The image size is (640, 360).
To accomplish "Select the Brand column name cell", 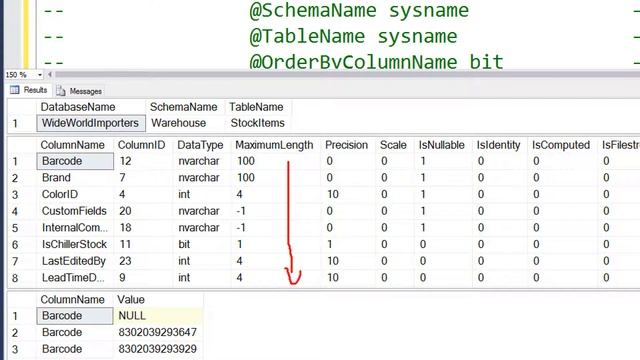I will (x=75, y=178).
